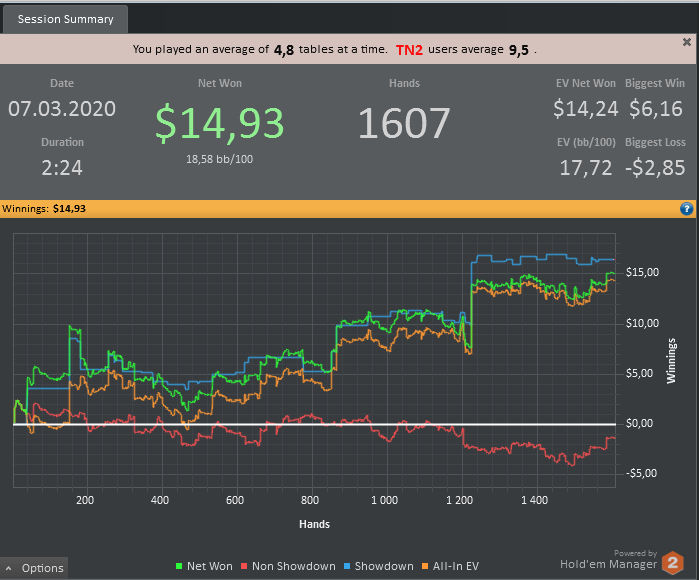Click the $0,00 axis tick label
This screenshot has height=580, width=699.
639,423
